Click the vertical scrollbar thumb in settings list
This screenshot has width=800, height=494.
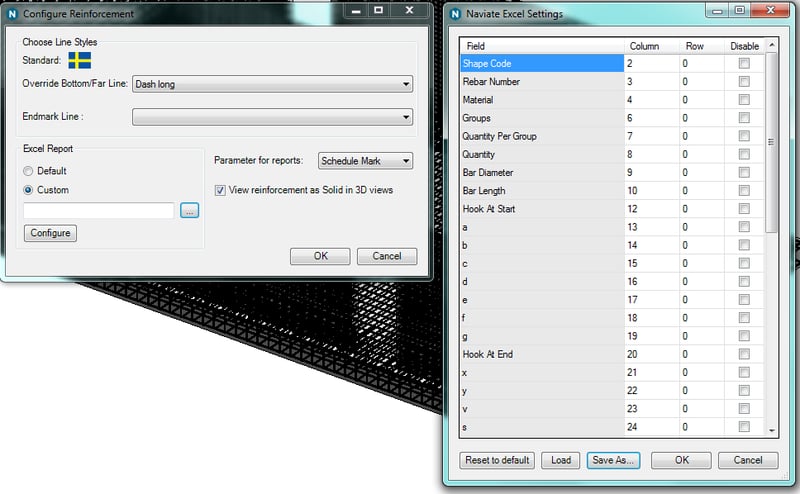tap(771, 142)
